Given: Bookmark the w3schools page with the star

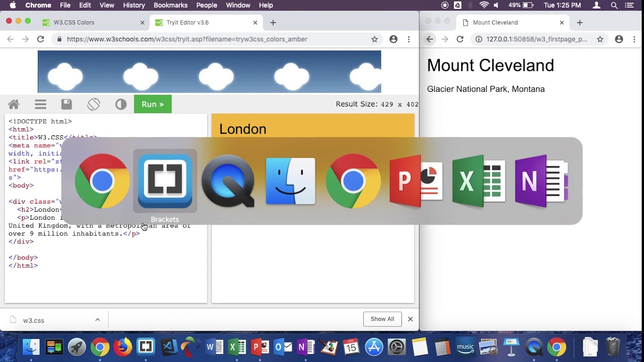Looking at the screenshot, I should pos(374,39).
